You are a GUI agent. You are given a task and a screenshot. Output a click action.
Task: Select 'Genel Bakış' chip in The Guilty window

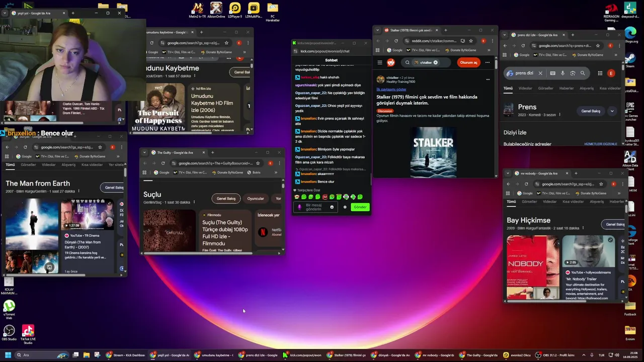coord(226,199)
